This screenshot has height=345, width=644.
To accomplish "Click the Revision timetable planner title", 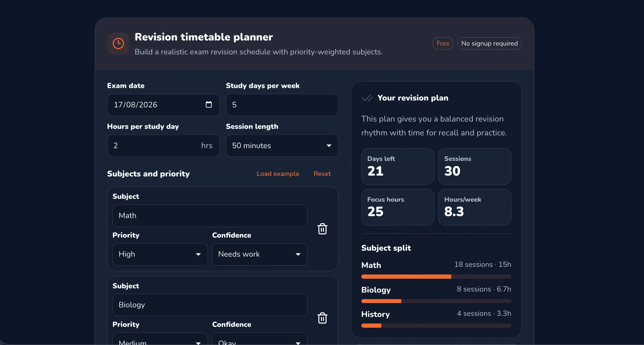I will (204, 37).
